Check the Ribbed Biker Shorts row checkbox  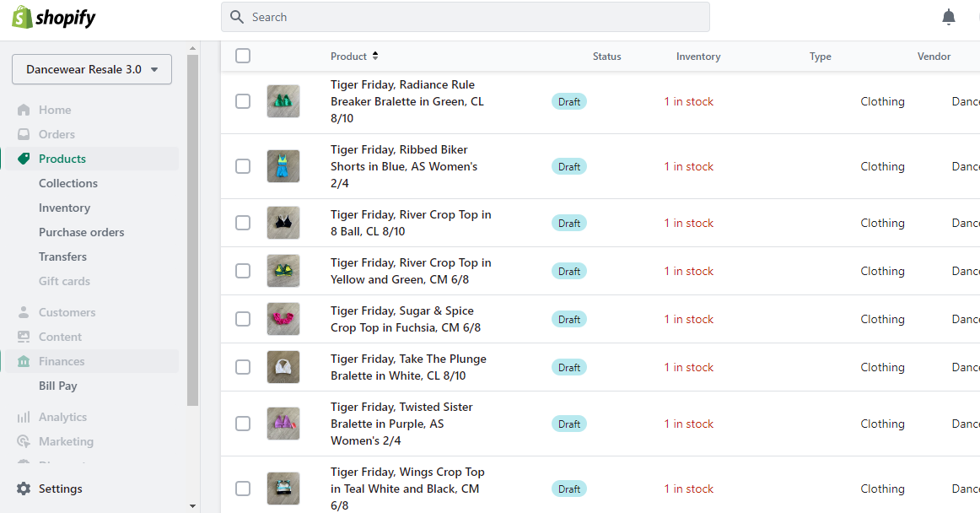pyautogui.click(x=243, y=166)
